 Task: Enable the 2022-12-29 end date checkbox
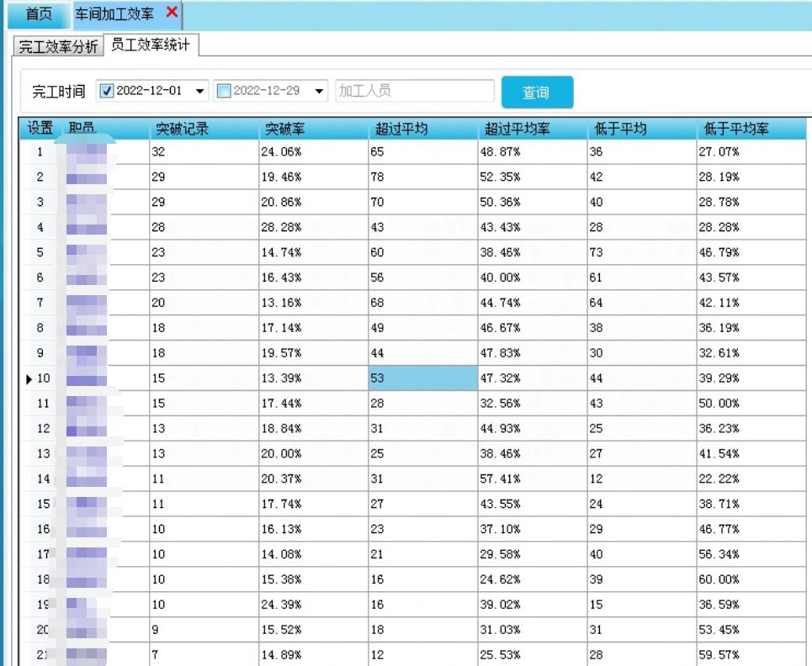point(224,91)
